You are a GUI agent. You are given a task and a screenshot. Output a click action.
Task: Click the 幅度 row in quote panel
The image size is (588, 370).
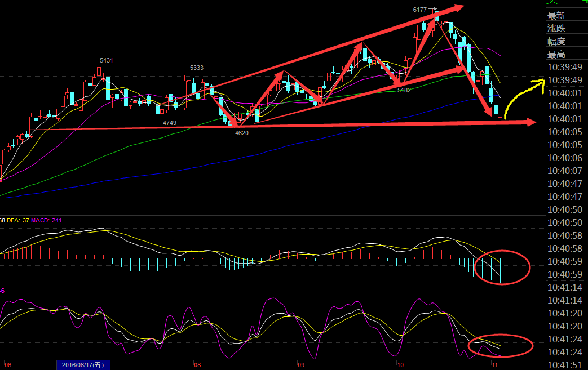[556, 41]
